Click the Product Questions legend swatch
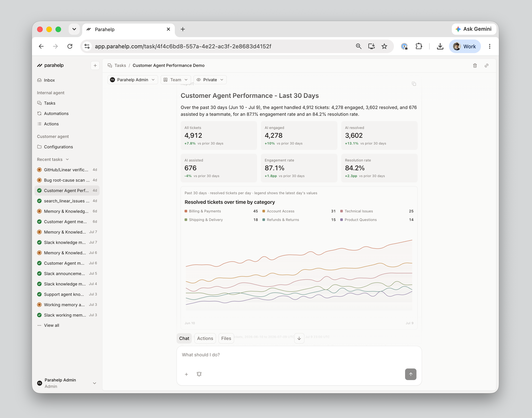This screenshot has width=532, height=418. [341, 220]
